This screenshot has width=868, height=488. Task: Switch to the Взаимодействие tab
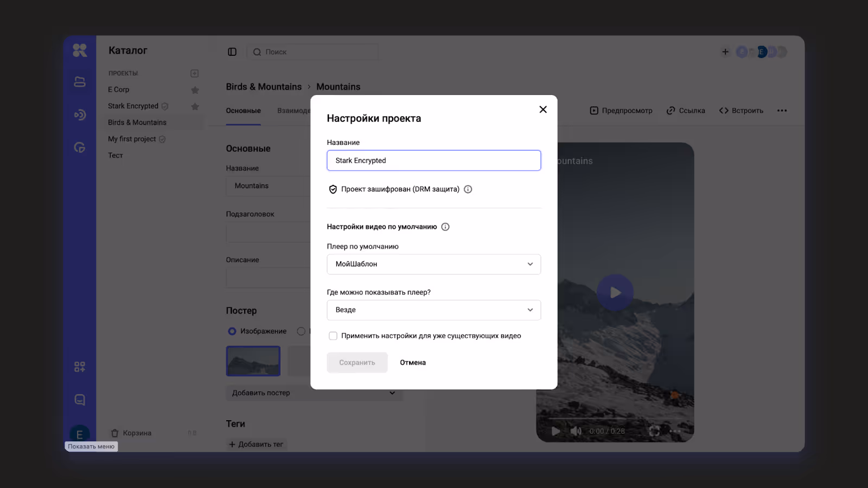point(294,111)
